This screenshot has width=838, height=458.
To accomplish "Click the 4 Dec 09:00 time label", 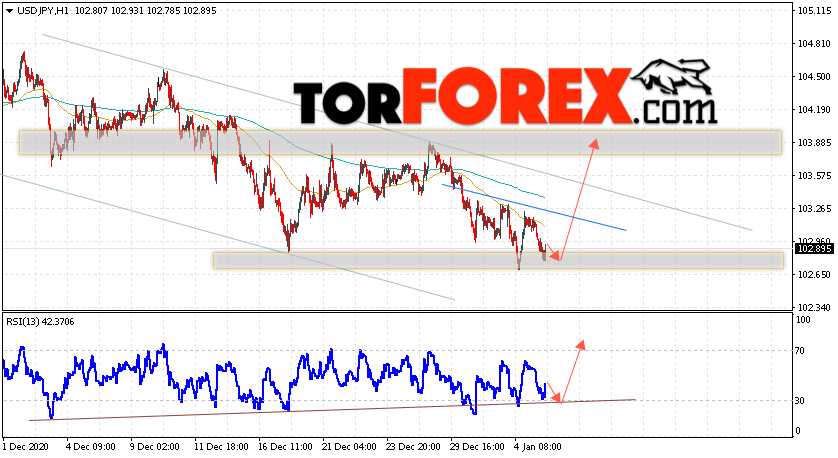I will [x=91, y=447].
